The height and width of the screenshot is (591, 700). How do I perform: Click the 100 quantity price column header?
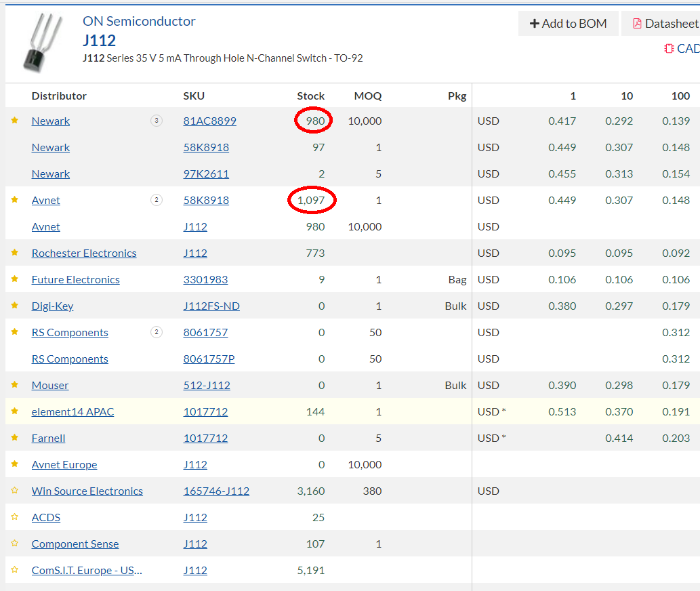[680, 96]
